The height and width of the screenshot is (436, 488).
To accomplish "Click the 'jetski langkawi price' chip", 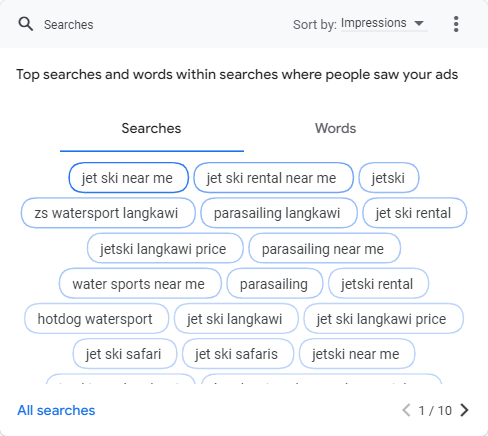I will coord(165,248).
